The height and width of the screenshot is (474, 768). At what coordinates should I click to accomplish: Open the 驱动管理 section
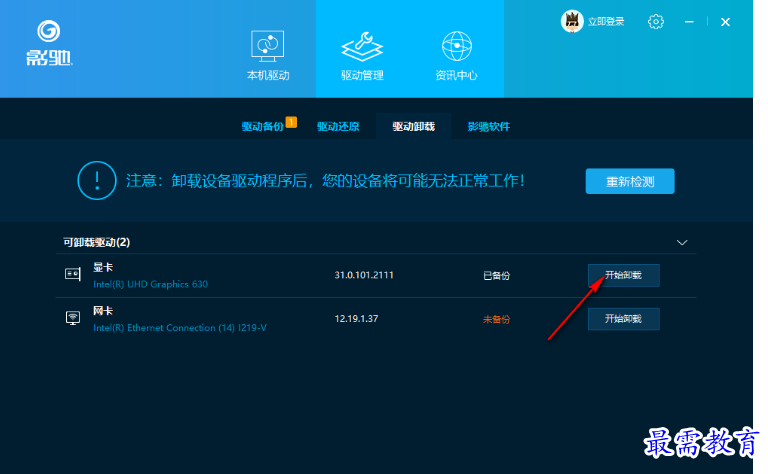pyautogui.click(x=362, y=55)
